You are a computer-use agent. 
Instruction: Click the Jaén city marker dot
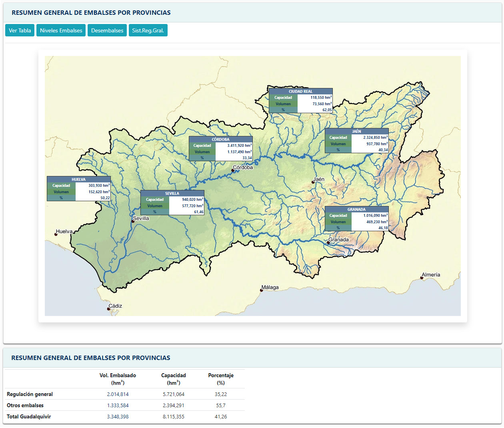click(313, 182)
